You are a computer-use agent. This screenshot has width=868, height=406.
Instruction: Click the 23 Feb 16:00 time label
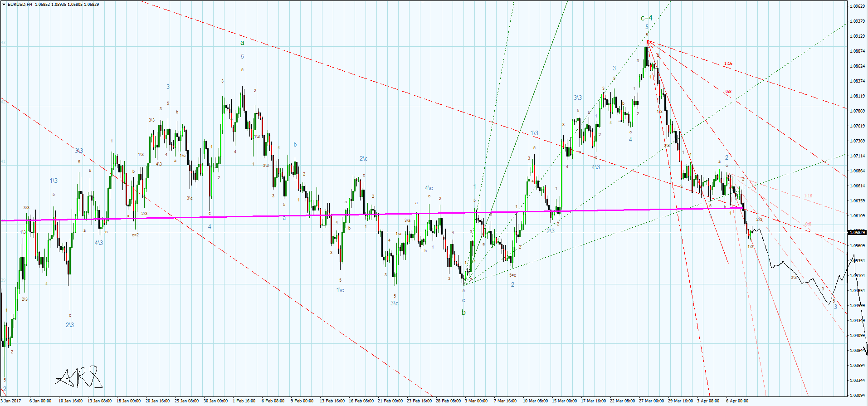[419, 401]
